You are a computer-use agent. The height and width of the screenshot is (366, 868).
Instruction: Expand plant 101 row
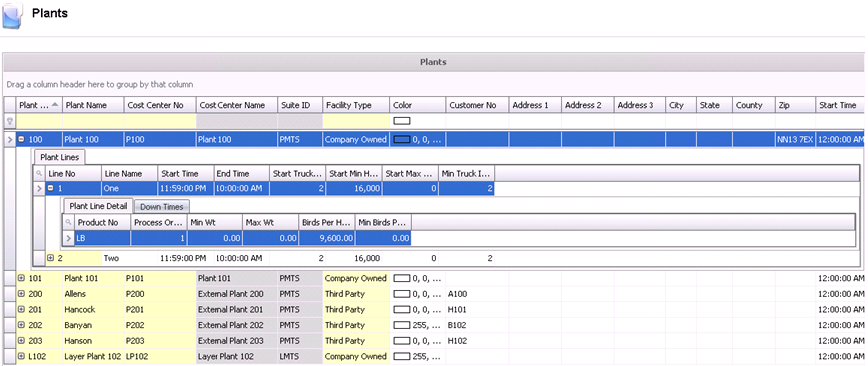point(22,278)
